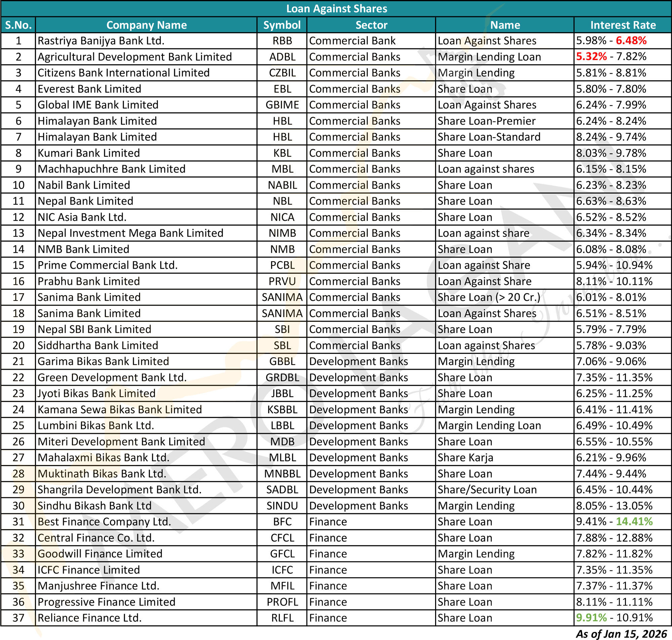Click Share Karja name cell
672x640 pixels.
click(465, 457)
